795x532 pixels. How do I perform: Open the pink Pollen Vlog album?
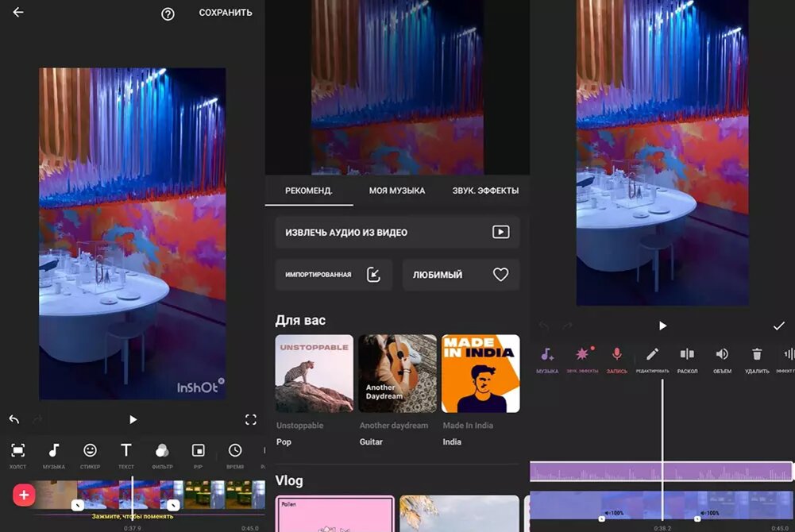click(x=334, y=514)
